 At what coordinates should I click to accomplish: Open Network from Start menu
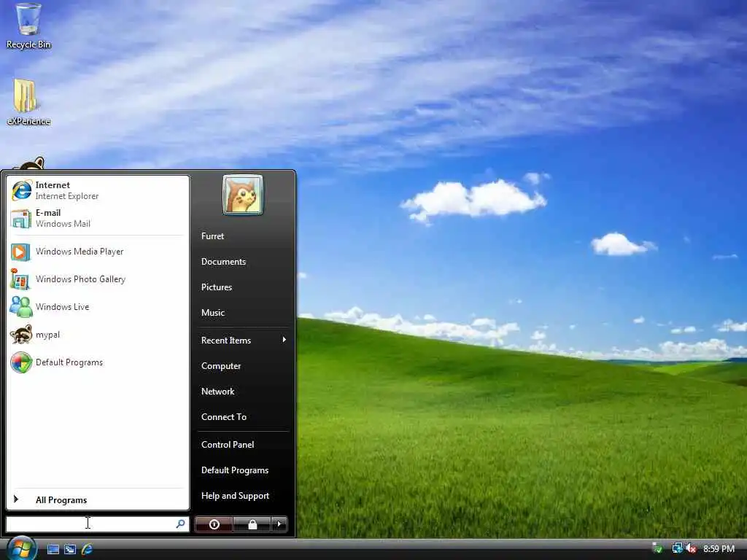coord(242,392)
